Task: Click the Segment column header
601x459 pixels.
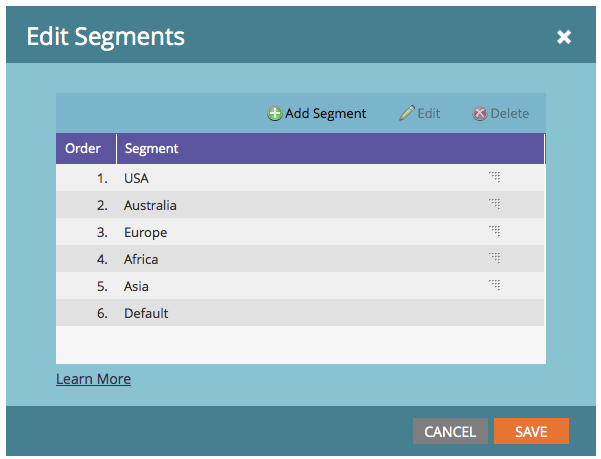Action: 330,149
